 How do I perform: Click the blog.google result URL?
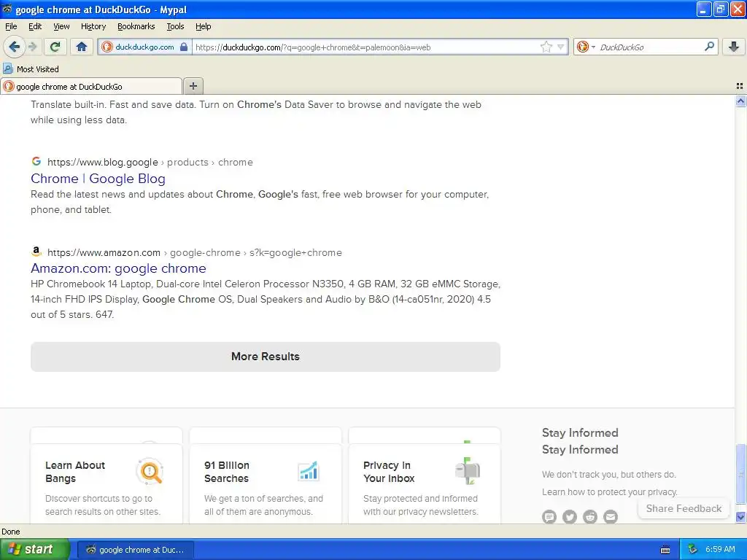[x=150, y=162]
